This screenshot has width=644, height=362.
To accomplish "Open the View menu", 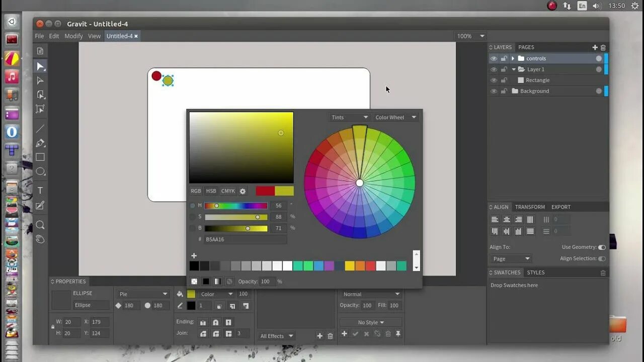I will [x=95, y=36].
